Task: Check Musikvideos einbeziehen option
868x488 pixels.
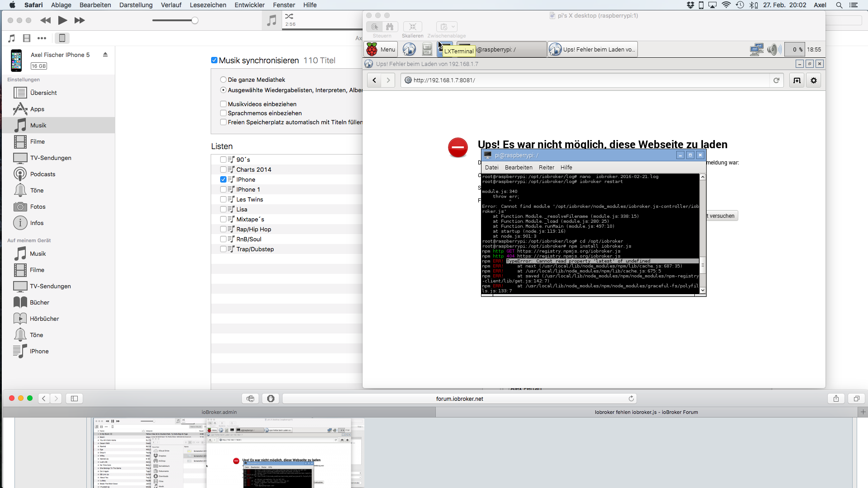Action: [x=223, y=104]
